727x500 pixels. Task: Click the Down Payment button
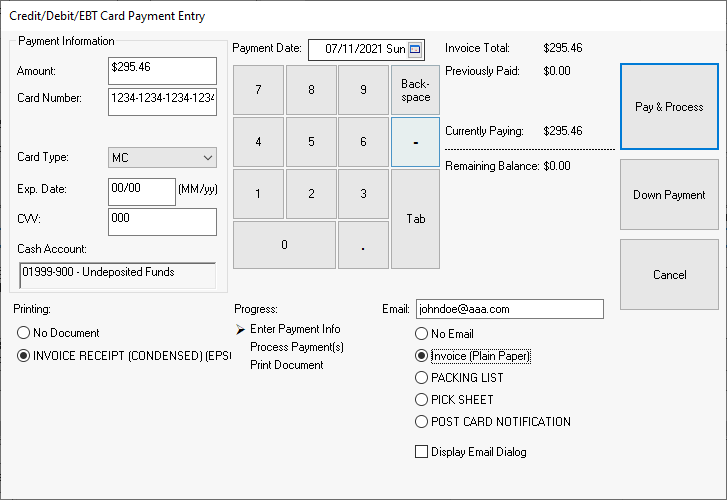(x=669, y=195)
